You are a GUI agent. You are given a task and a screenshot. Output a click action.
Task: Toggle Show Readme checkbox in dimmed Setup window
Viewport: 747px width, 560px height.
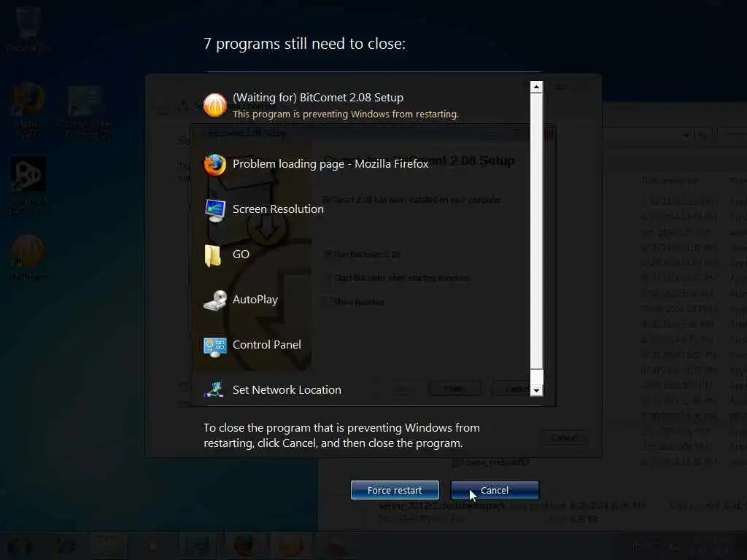click(x=328, y=301)
